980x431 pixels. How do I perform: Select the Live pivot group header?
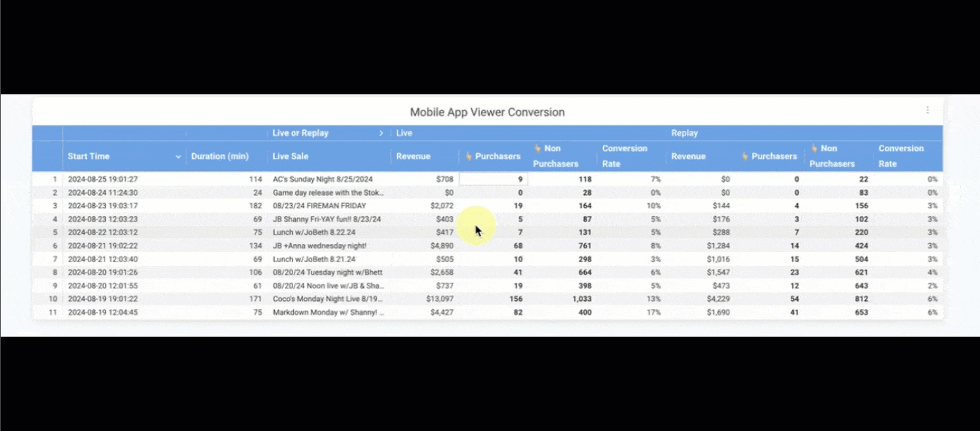404,133
